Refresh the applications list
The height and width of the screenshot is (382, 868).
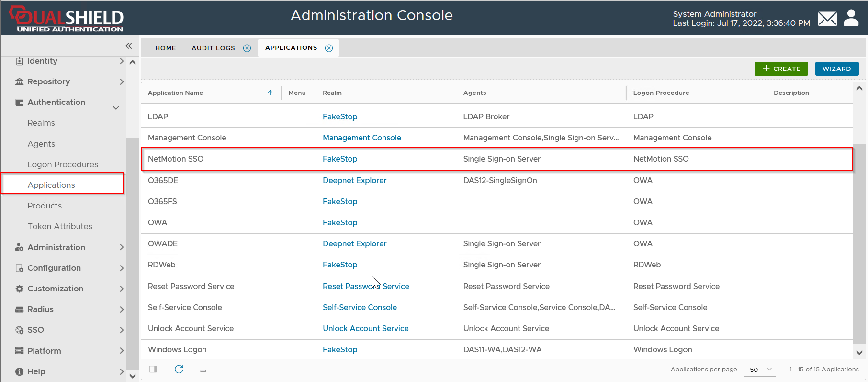point(179,369)
